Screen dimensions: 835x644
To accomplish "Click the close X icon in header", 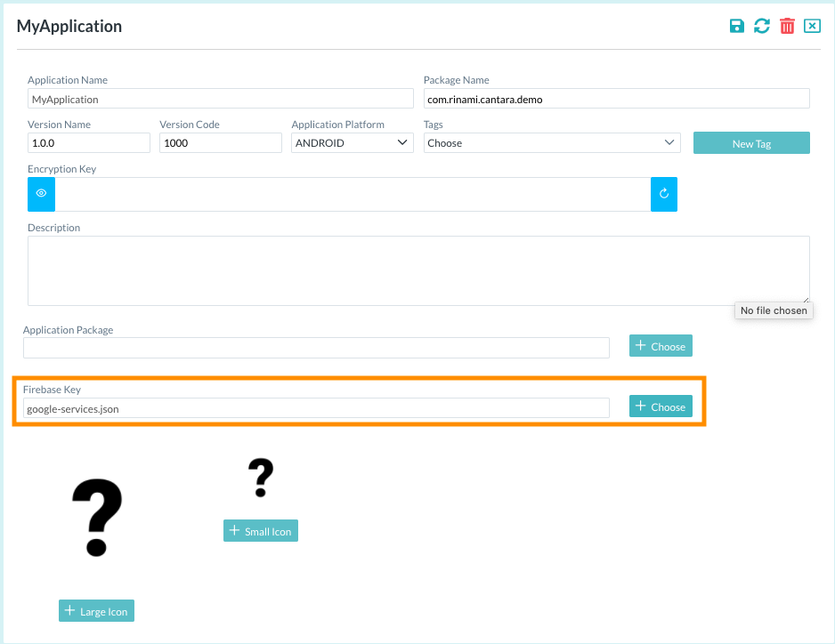I will 812,26.
